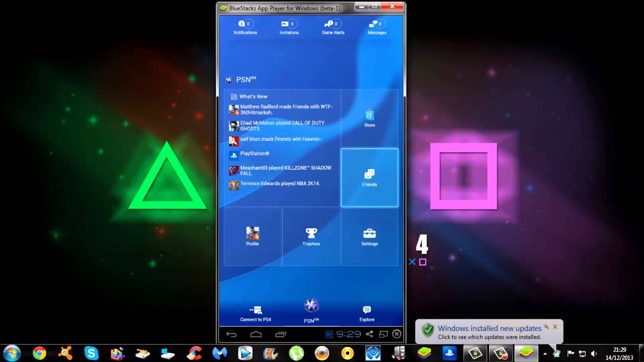Open the PlayStation Store tile
The height and width of the screenshot is (362, 644).
369,119
